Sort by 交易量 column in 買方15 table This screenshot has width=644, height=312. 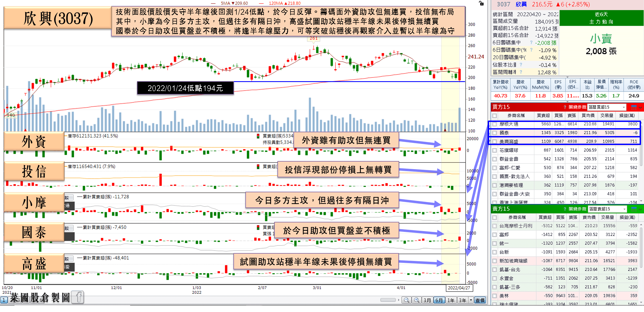pos(607,116)
